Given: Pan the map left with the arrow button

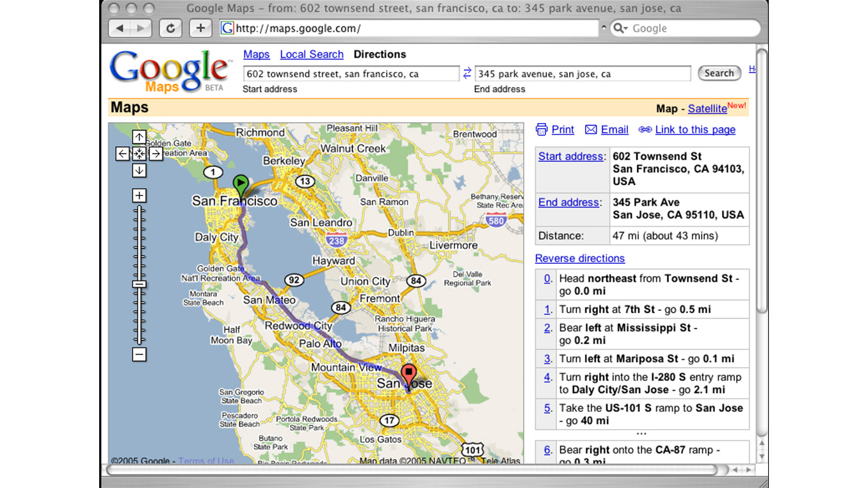Looking at the screenshot, I should 122,154.
